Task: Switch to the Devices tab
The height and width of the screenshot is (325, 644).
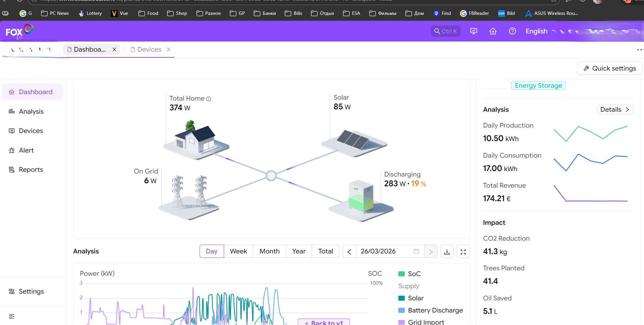Action: coord(149,50)
